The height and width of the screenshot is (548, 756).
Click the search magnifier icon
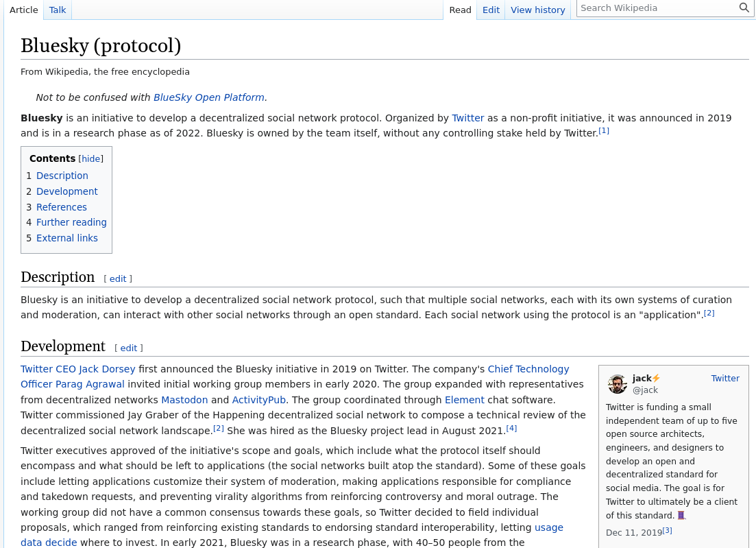pos(744,8)
